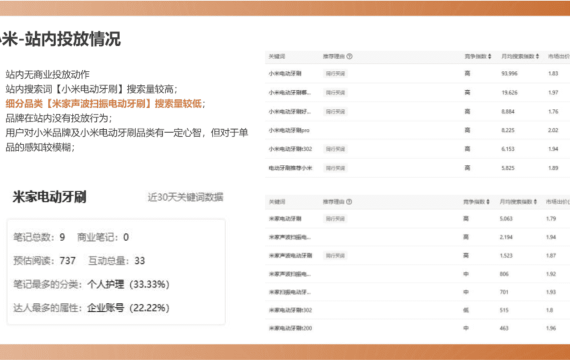The width and height of the screenshot is (570, 360).
Task: Click the recommendation tag in 米家声波电动牙刷 row
Action: tap(335, 256)
